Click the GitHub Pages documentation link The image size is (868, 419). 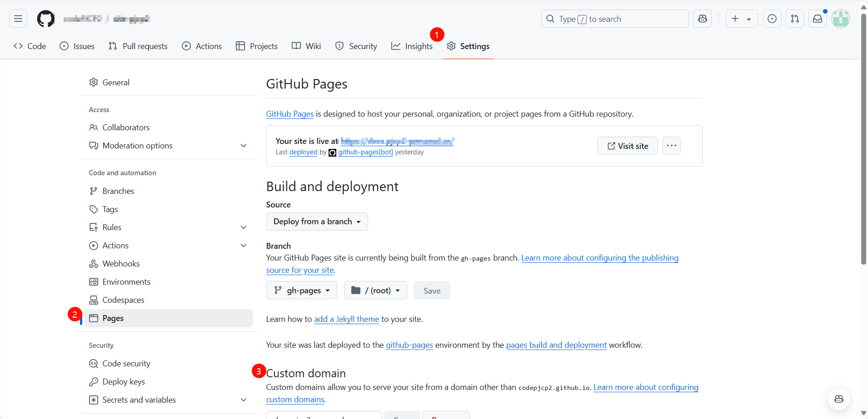[290, 114]
